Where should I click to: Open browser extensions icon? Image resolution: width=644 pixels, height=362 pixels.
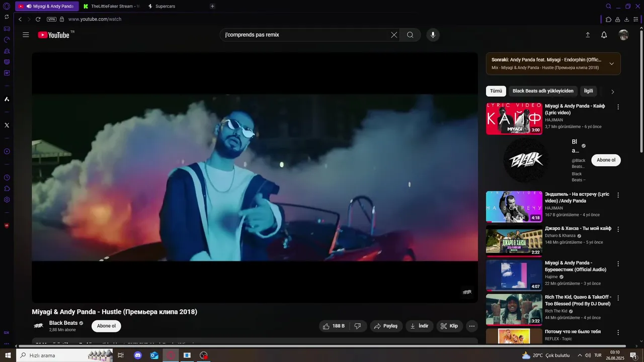608,19
